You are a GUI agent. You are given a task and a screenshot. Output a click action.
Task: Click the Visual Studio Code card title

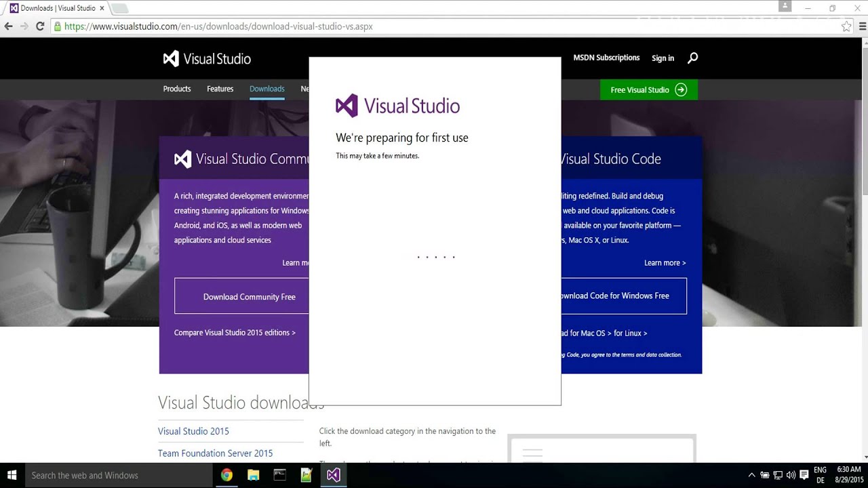611,159
